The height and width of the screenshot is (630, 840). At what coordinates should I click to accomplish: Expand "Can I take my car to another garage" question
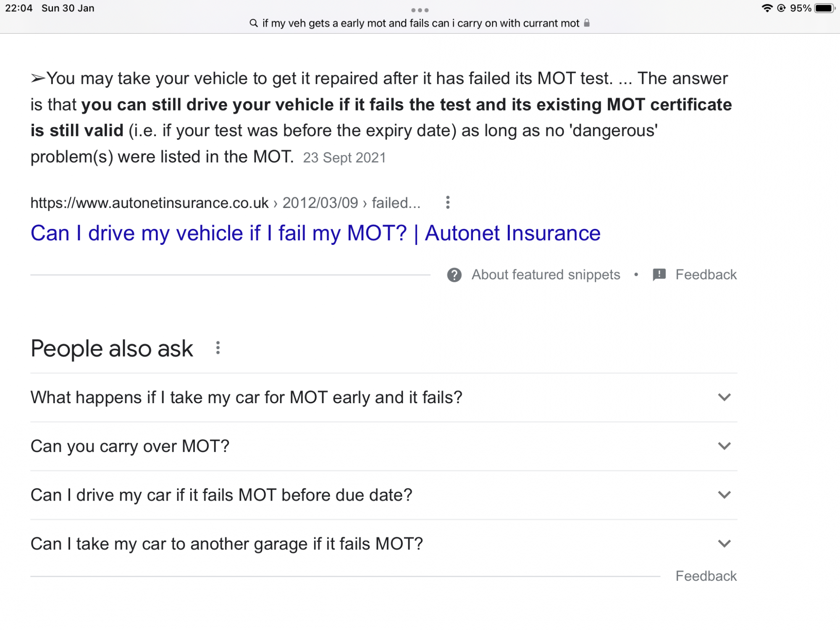pos(724,543)
